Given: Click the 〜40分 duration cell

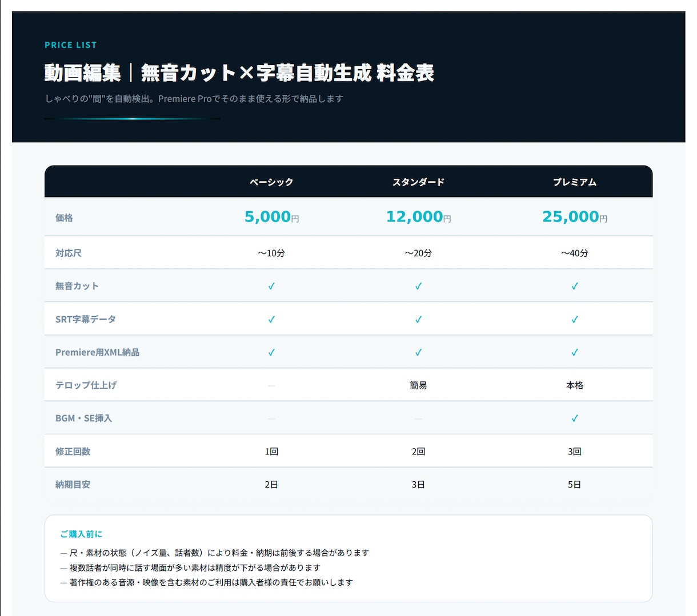Looking at the screenshot, I should (575, 253).
